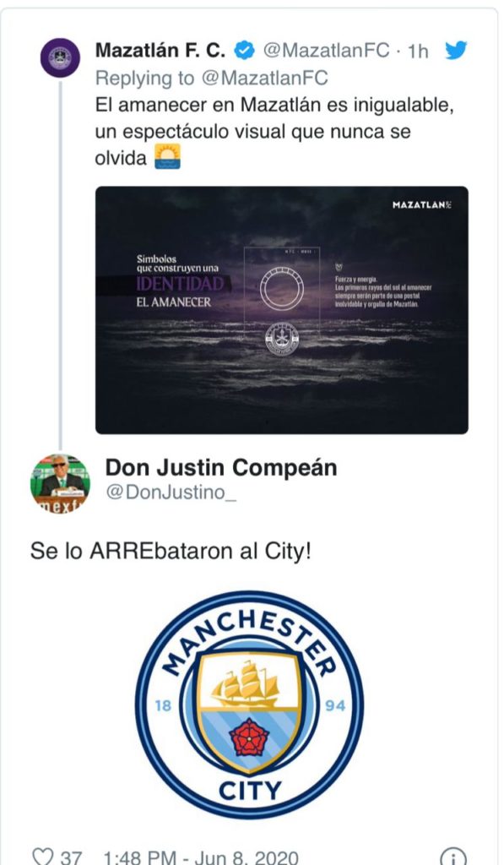Click the MAZATLAN logo inside the image

coord(422,204)
